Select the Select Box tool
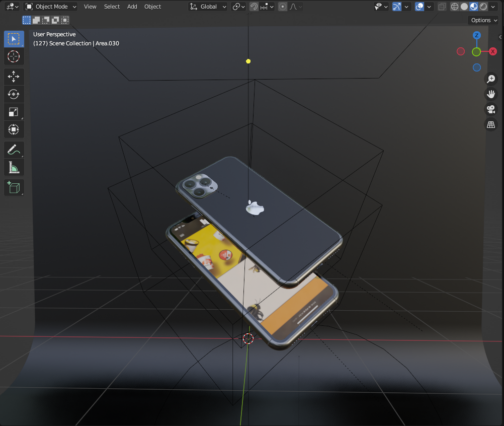 (14, 39)
